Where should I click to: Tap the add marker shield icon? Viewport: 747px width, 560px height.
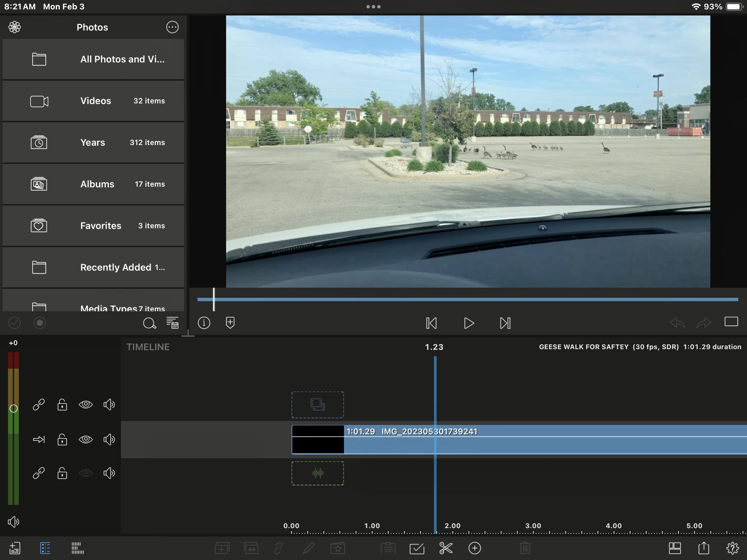coord(230,323)
